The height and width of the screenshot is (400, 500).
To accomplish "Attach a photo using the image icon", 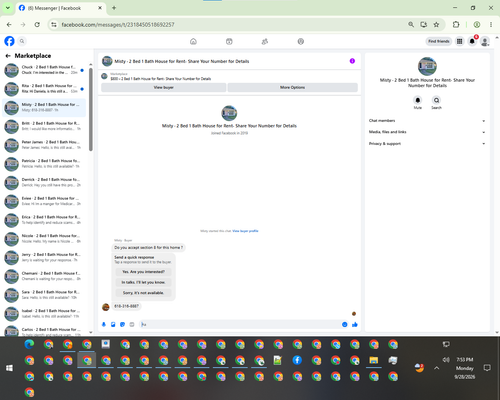I will coord(113,324).
